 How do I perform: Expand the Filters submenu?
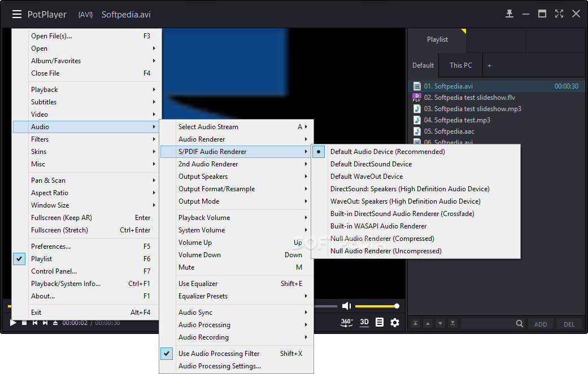[86, 139]
